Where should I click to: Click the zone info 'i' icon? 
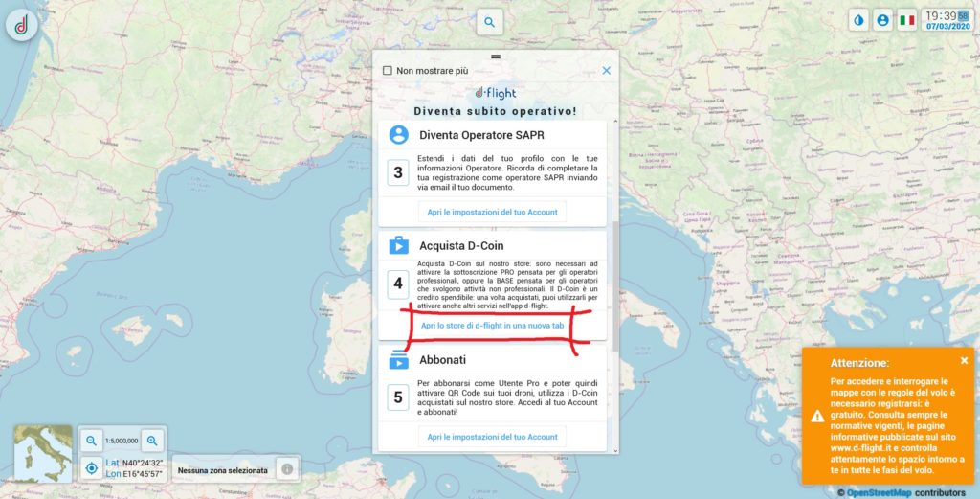tap(287, 469)
